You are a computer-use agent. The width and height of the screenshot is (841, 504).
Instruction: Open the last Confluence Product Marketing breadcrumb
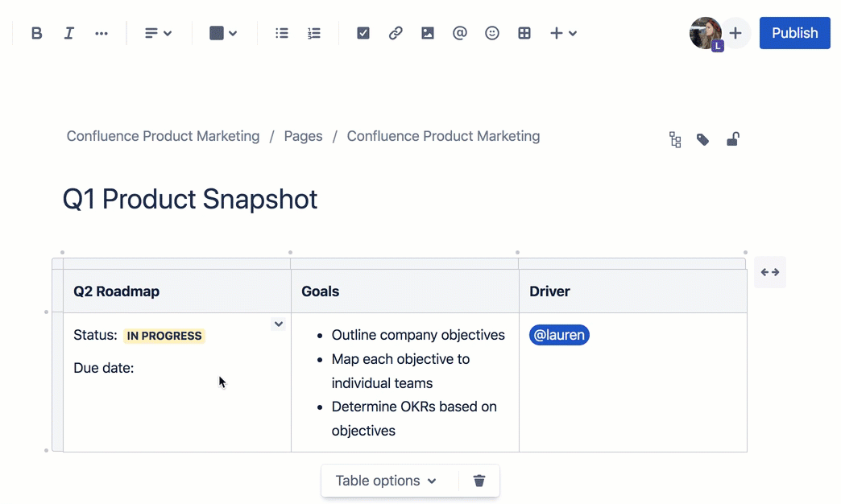[x=443, y=136]
